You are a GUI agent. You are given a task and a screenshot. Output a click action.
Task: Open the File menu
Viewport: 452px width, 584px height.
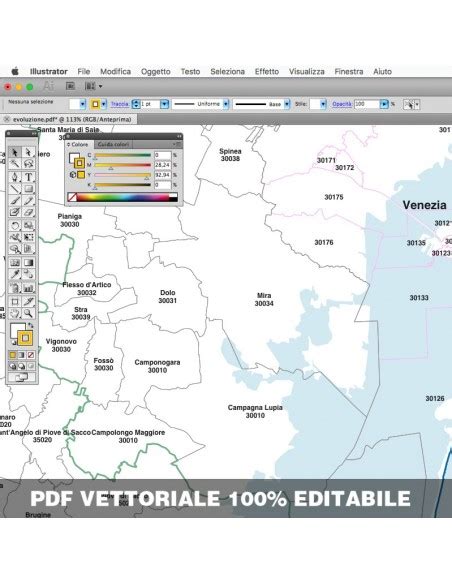(x=84, y=72)
